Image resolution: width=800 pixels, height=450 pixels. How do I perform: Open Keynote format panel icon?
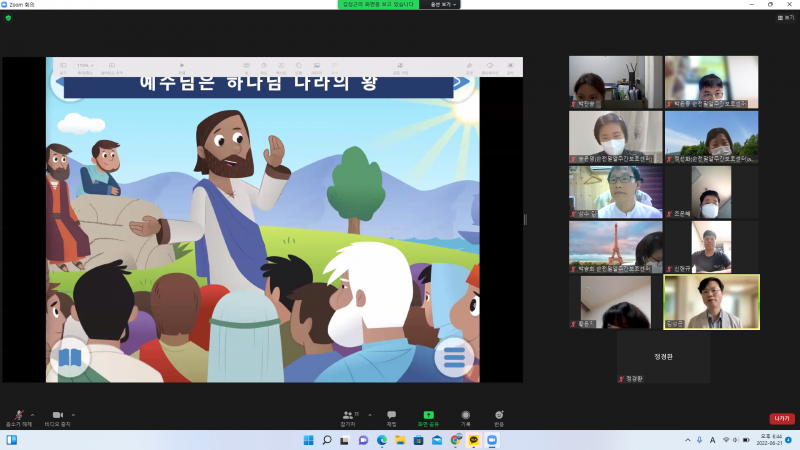coord(469,67)
